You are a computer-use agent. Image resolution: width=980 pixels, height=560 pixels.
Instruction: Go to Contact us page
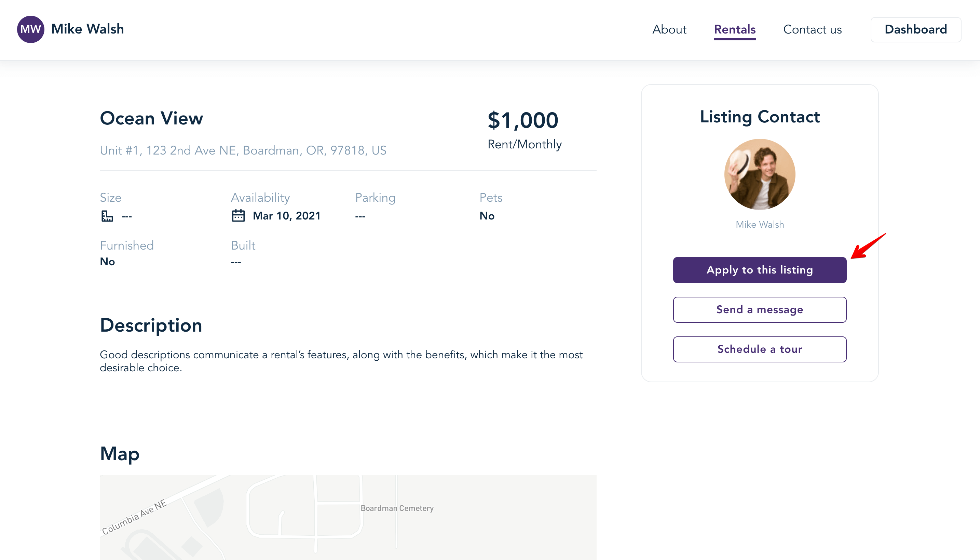click(812, 30)
